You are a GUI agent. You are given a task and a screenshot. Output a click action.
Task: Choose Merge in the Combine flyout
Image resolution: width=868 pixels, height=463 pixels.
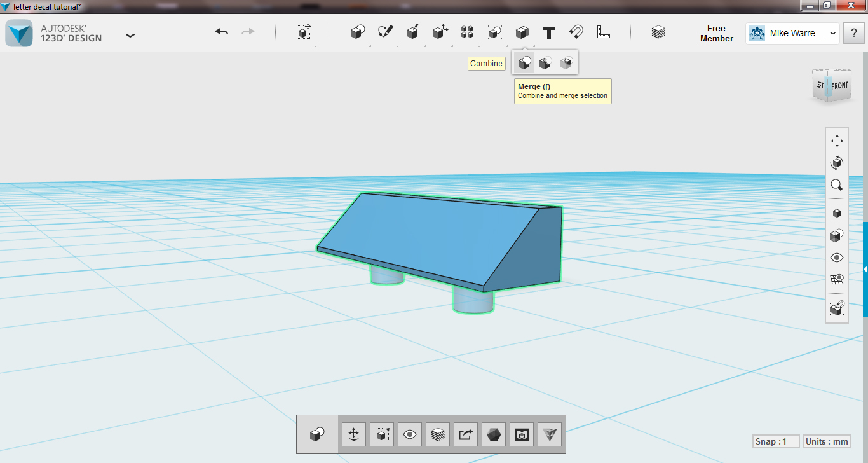(x=524, y=63)
